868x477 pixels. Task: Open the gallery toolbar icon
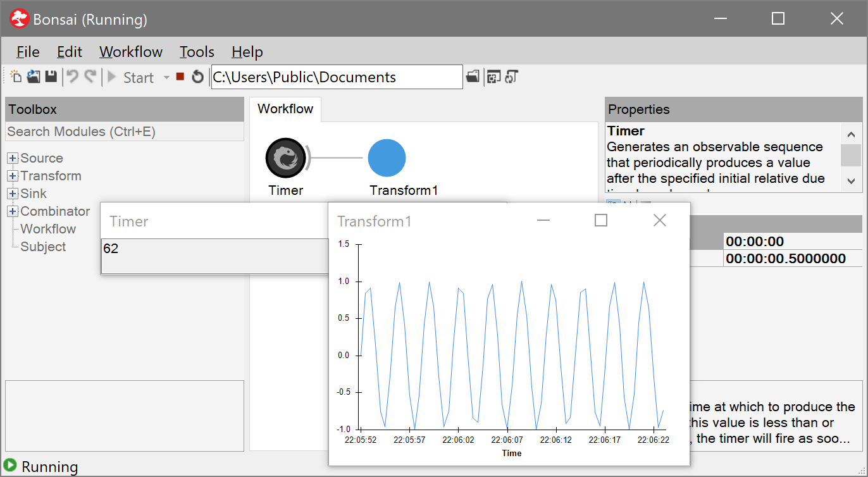pos(511,77)
